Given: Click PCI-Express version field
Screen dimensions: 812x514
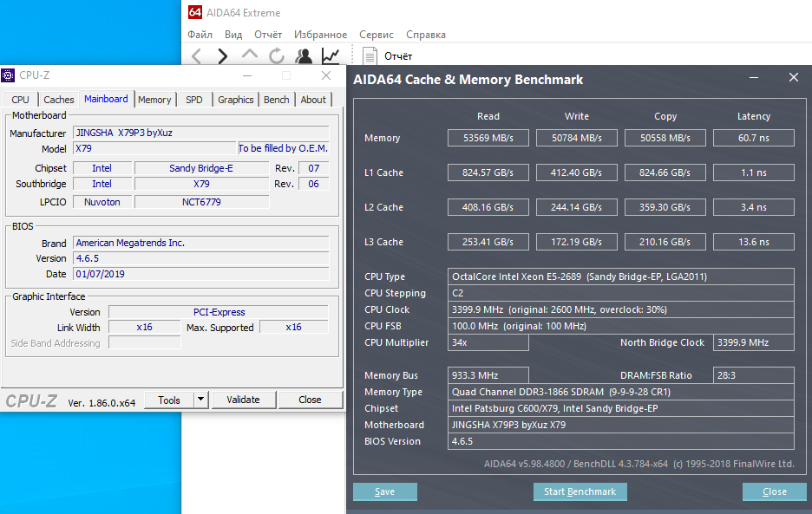Looking at the screenshot, I should pyautogui.click(x=219, y=312).
